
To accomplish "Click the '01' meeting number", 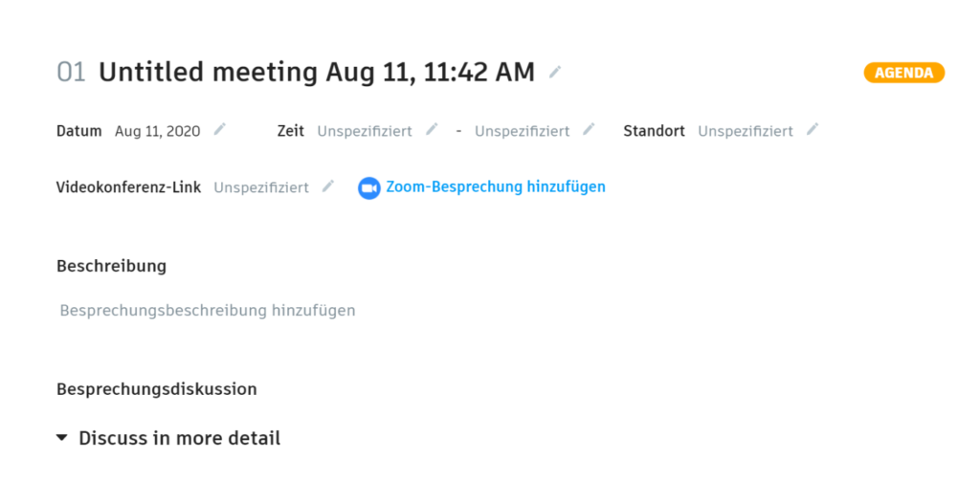I will pyautogui.click(x=72, y=72).
